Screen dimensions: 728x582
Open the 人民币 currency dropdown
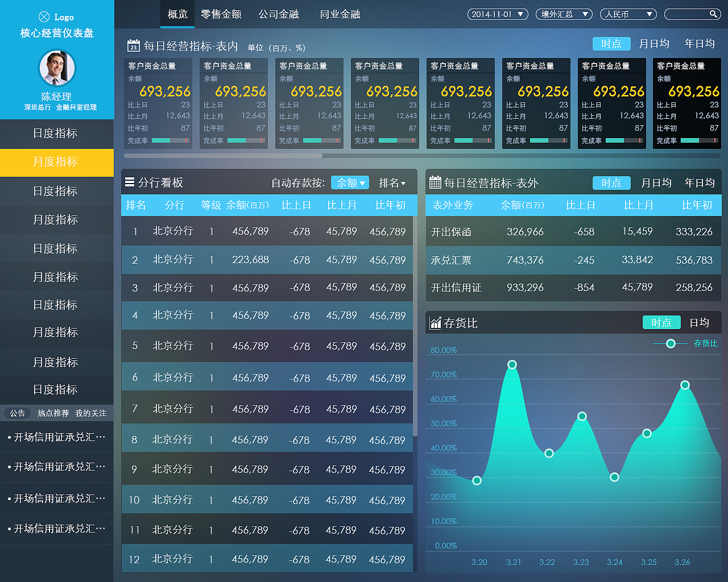[x=628, y=14]
